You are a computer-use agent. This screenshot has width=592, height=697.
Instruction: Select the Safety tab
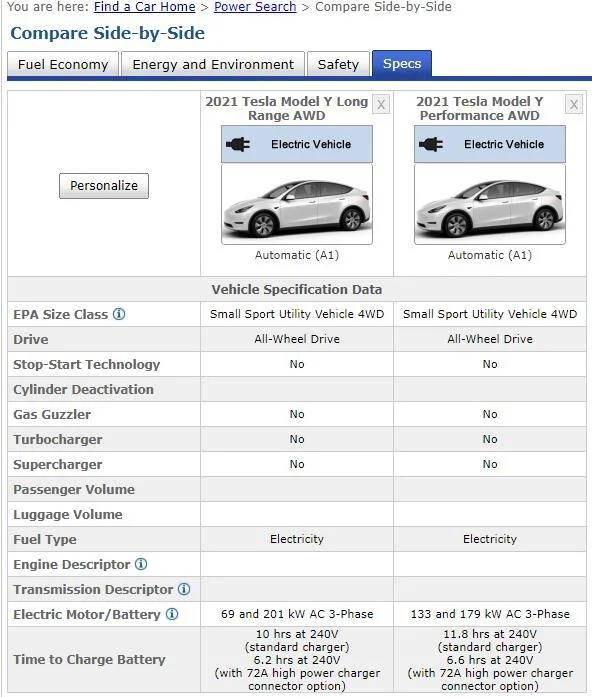pos(338,64)
